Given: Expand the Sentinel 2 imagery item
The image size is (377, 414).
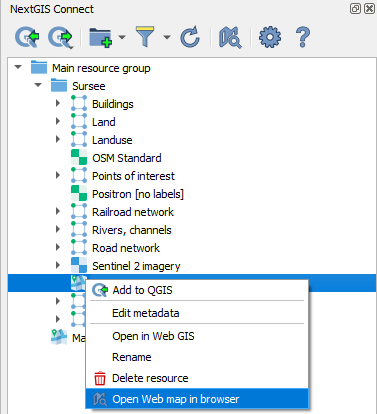Looking at the screenshot, I should [x=58, y=265].
